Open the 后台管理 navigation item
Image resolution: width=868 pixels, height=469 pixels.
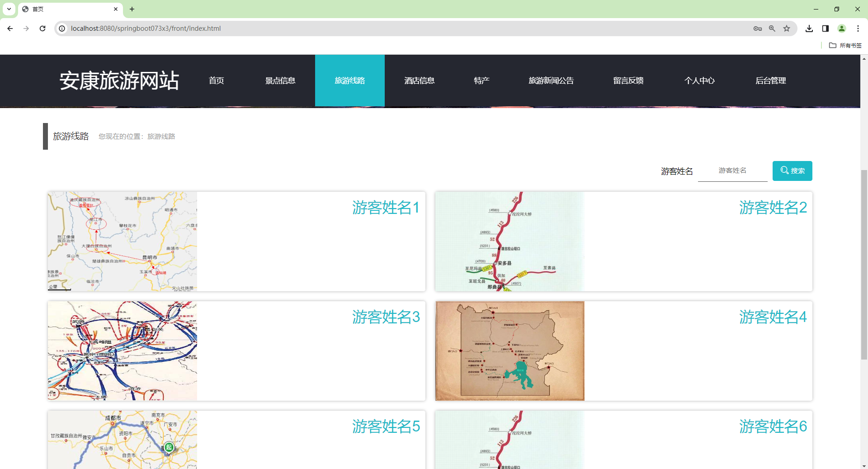tap(771, 81)
